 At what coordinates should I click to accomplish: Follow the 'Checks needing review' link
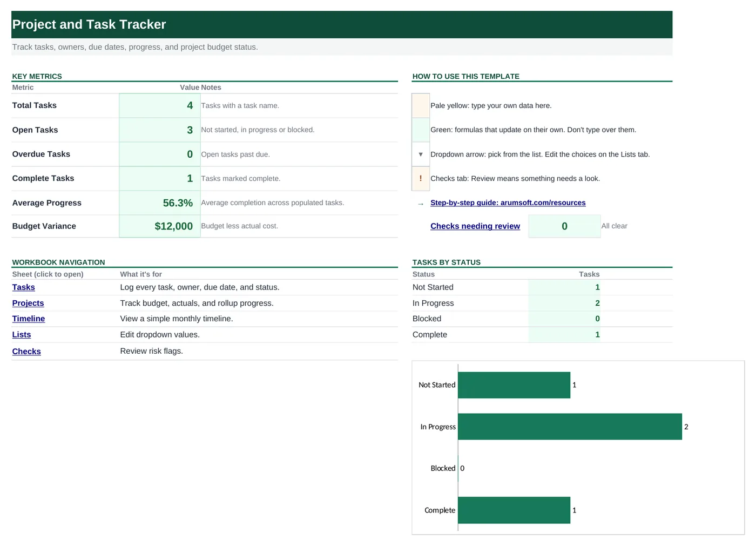click(x=475, y=226)
